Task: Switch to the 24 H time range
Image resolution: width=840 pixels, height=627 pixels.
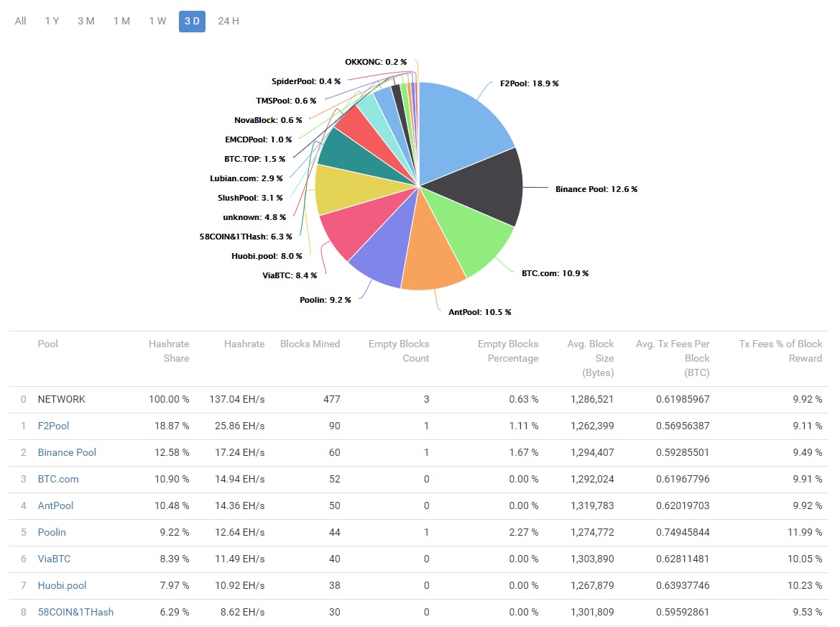Action: [229, 22]
